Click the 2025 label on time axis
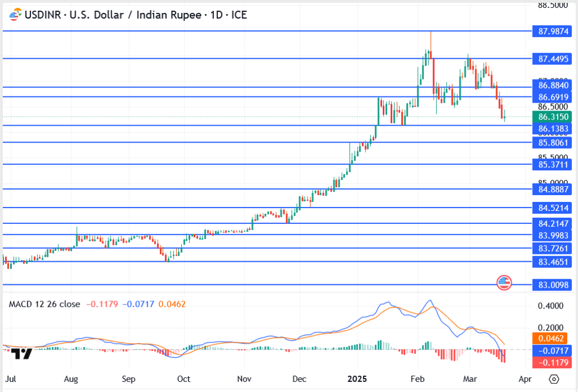Viewport: 578px width, 392px height. coord(357,378)
